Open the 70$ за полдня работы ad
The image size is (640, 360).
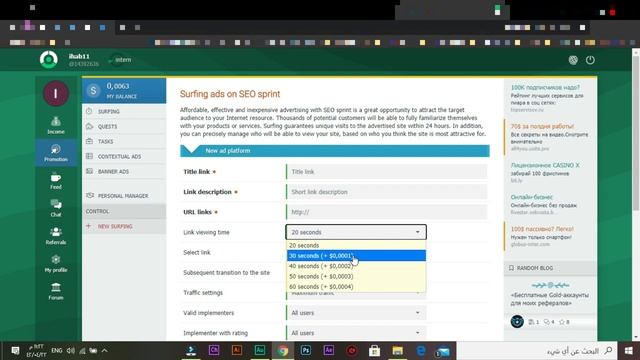(x=542, y=126)
